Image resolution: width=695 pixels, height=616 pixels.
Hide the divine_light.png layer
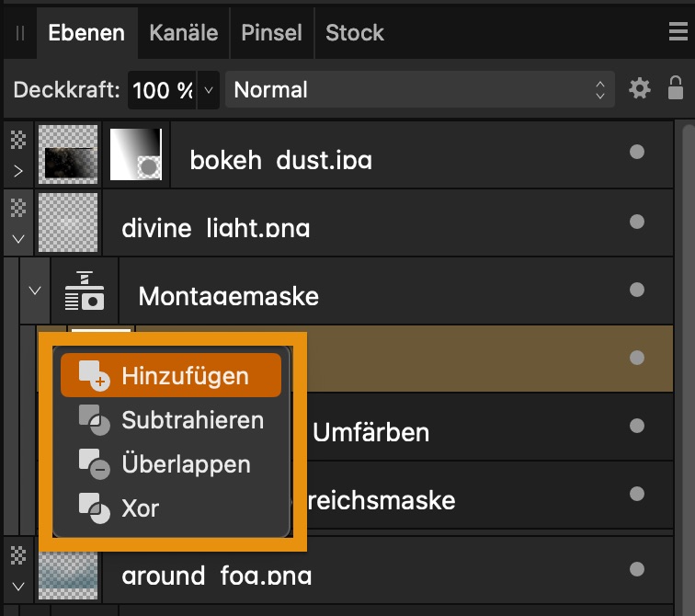[637, 221]
